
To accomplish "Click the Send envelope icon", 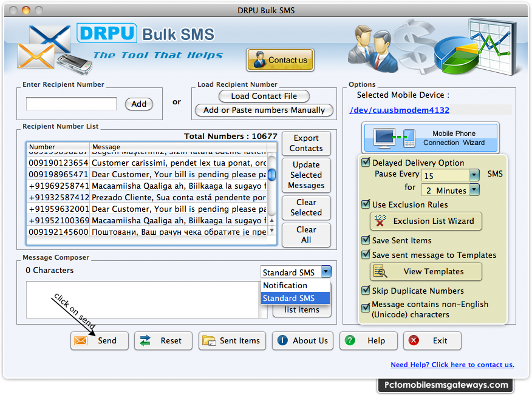I will click(x=81, y=340).
